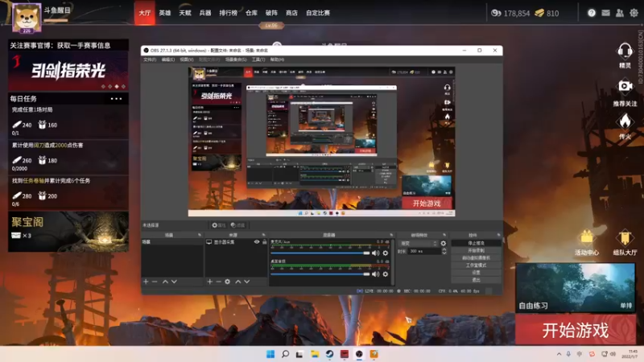Click 停止推流 stop streaming in OBS
Screen dimensions: 644x362
point(476,243)
